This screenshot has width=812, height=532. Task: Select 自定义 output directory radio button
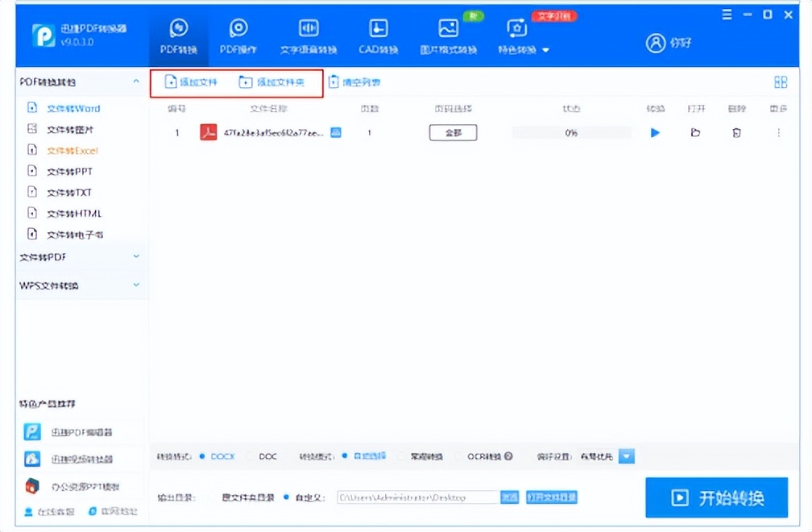(x=287, y=497)
